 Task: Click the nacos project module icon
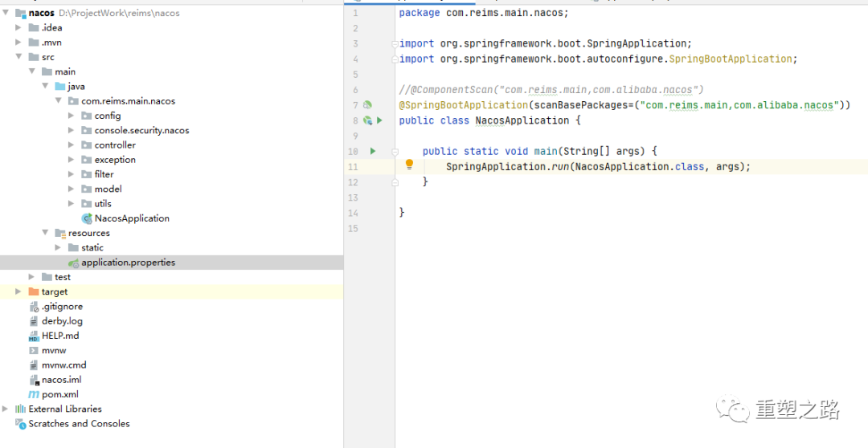[20, 13]
